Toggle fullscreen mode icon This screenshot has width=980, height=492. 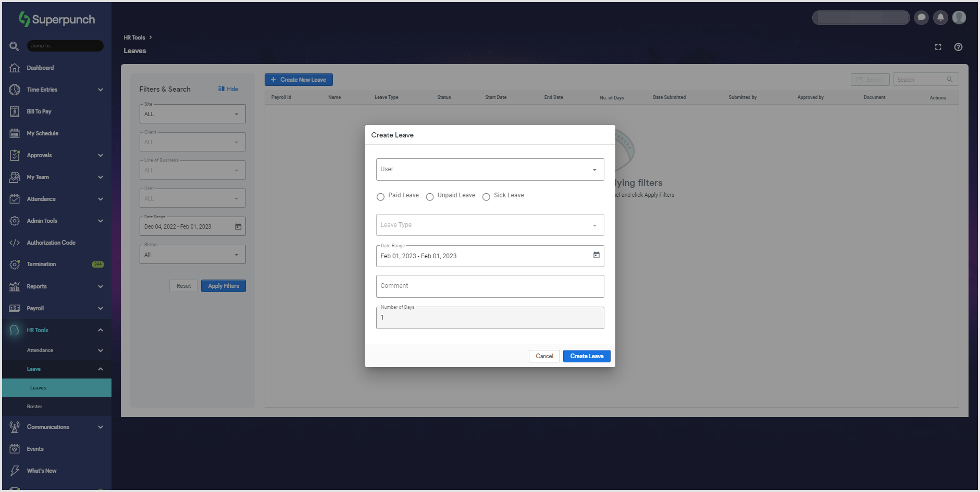[938, 47]
